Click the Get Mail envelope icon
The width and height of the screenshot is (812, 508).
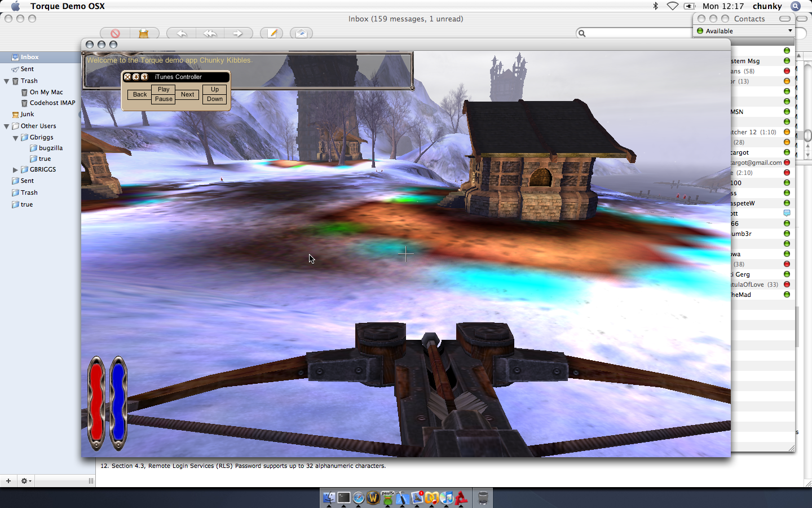pyautogui.click(x=301, y=33)
